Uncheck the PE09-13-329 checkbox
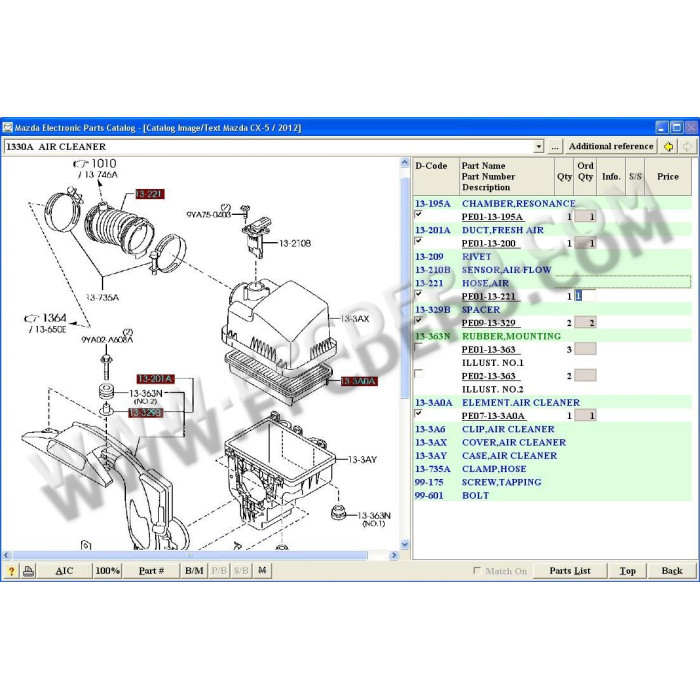This screenshot has width=700, height=700. 418,320
